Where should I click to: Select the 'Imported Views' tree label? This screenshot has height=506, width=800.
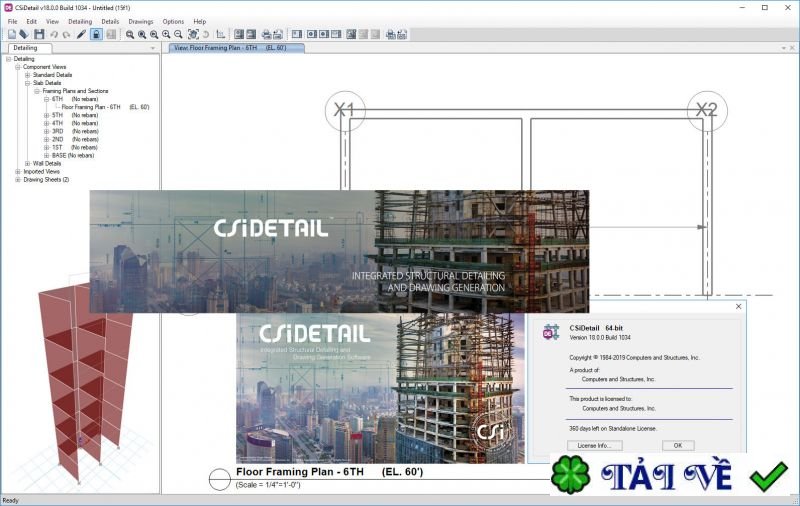click(x=41, y=171)
